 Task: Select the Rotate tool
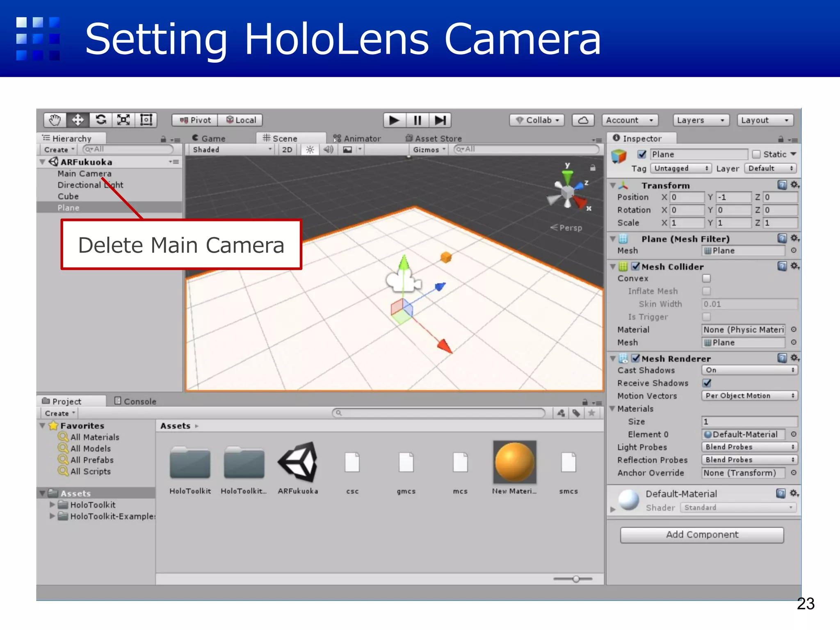click(x=100, y=120)
